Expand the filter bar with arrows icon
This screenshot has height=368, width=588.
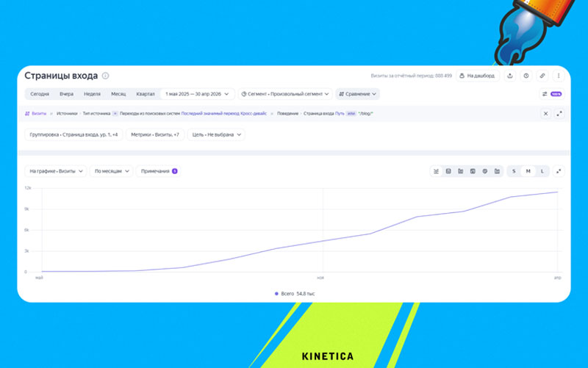coord(559,114)
